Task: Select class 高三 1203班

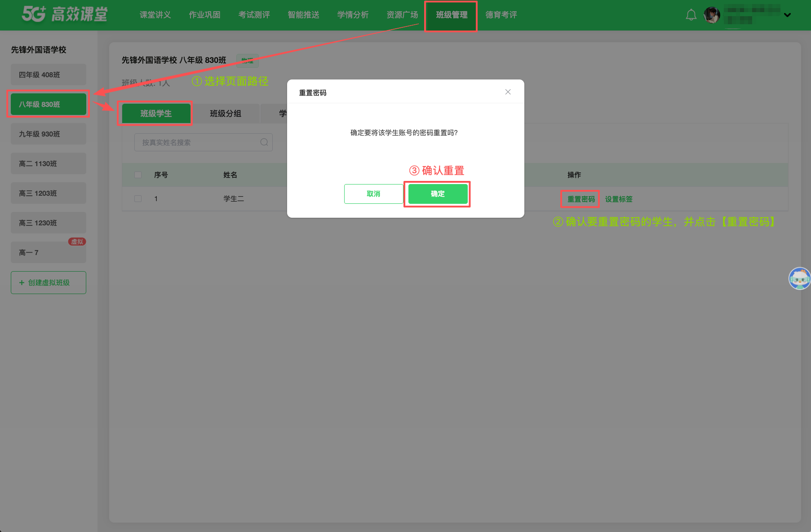Action: (49, 193)
